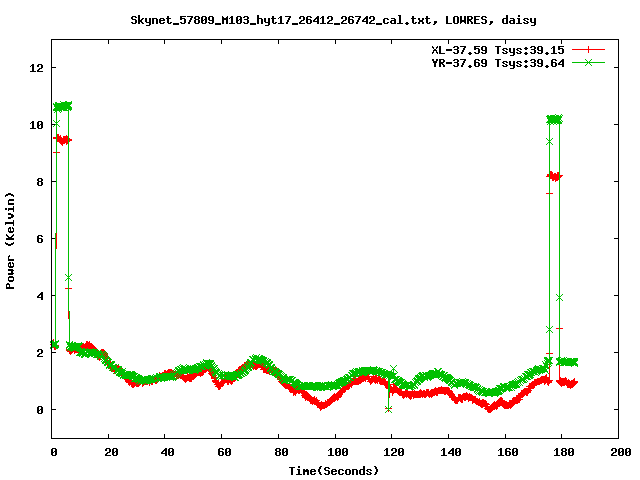Click the y-axis tick label 4
Image resolution: width=640 pixels, height=480 pixels.
40,296
